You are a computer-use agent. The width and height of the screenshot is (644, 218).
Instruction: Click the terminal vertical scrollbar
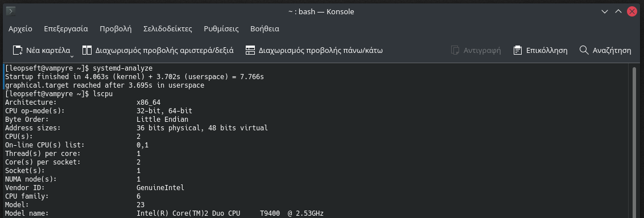[x=634, y=142]
